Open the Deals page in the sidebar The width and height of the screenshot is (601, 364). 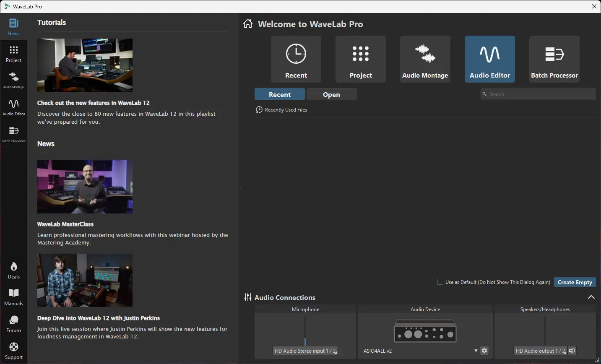pyautogui.click(x=13, y=270)
